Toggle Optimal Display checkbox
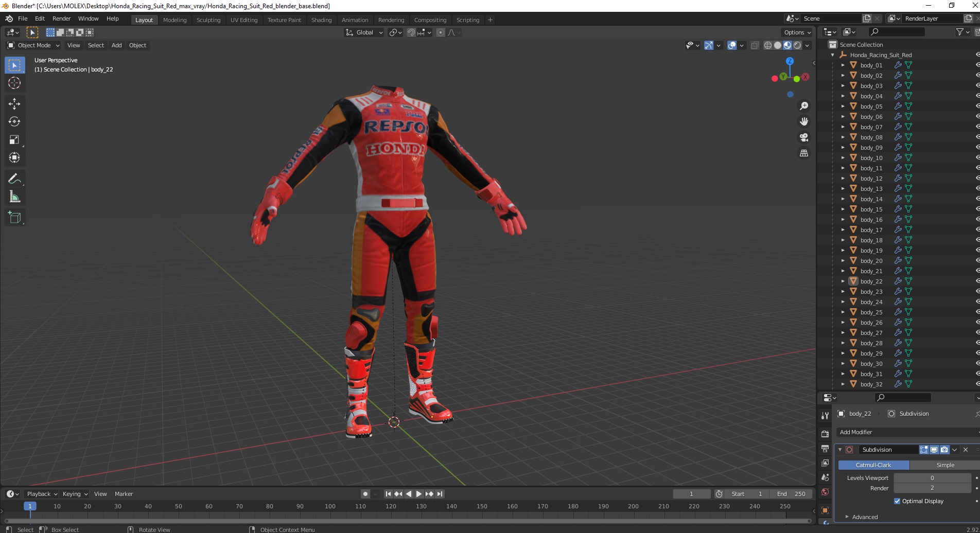 coord(897,501)
